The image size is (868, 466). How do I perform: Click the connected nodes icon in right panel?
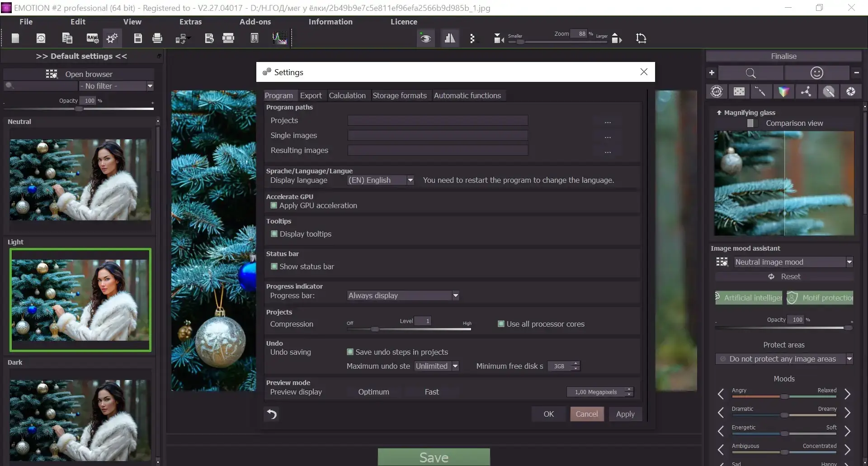point(806,91)
